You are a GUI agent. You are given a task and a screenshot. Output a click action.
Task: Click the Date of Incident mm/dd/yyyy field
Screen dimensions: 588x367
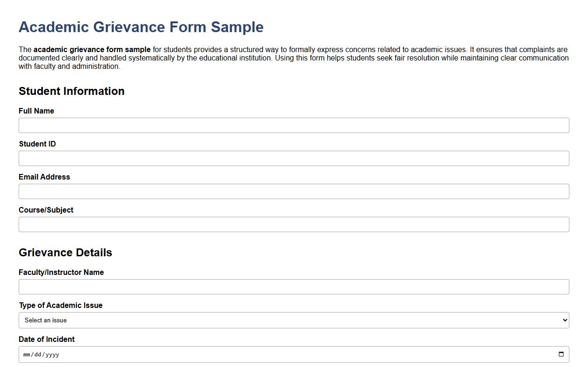[186, 354]
